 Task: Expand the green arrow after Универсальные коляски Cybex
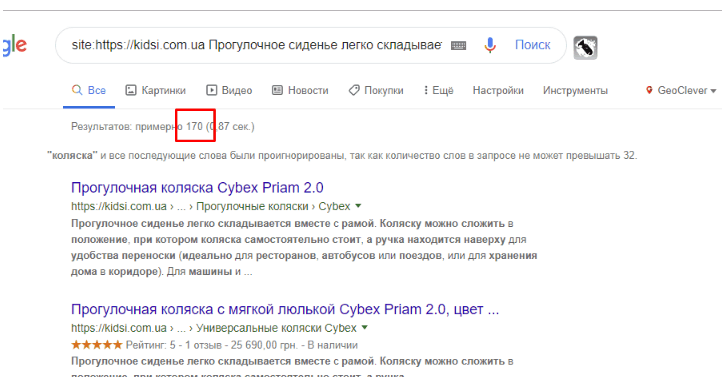pyautogui.click(x=365, y=327)
